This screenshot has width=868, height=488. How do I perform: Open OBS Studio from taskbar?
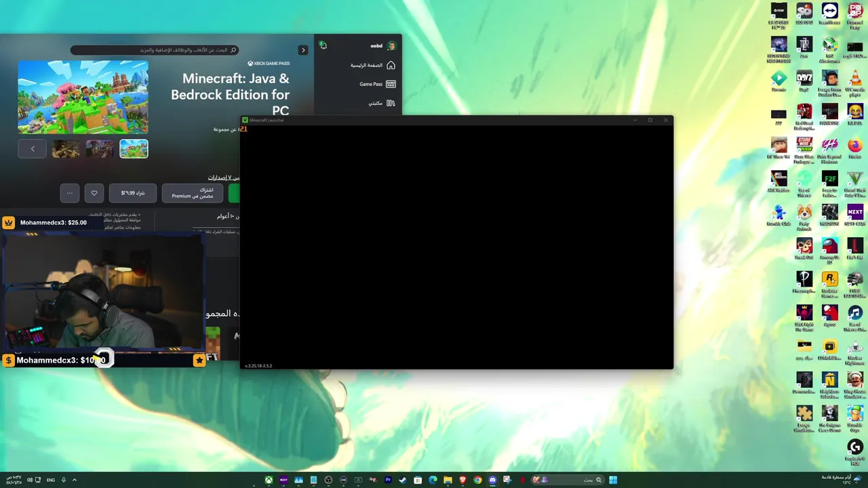(x=328, y=480)
